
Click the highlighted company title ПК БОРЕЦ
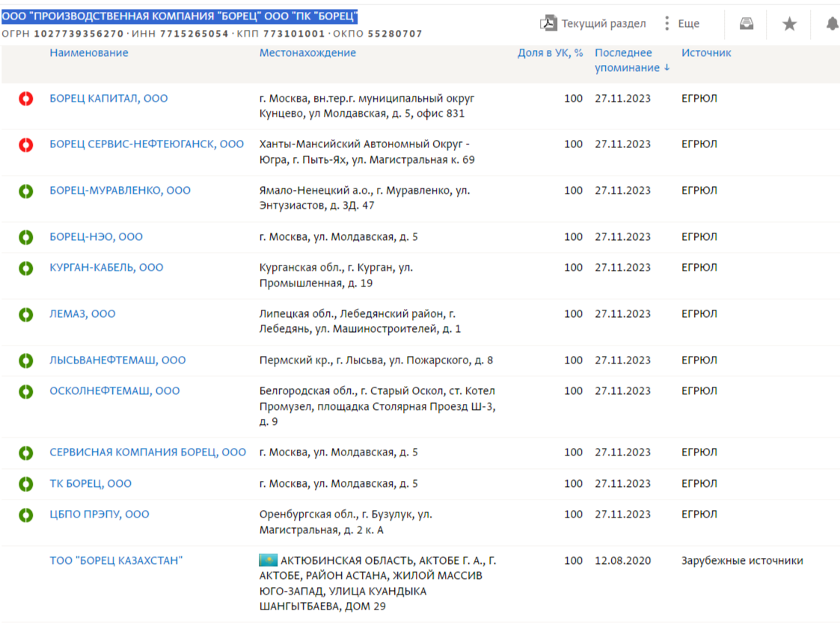(x=180, y=16)
